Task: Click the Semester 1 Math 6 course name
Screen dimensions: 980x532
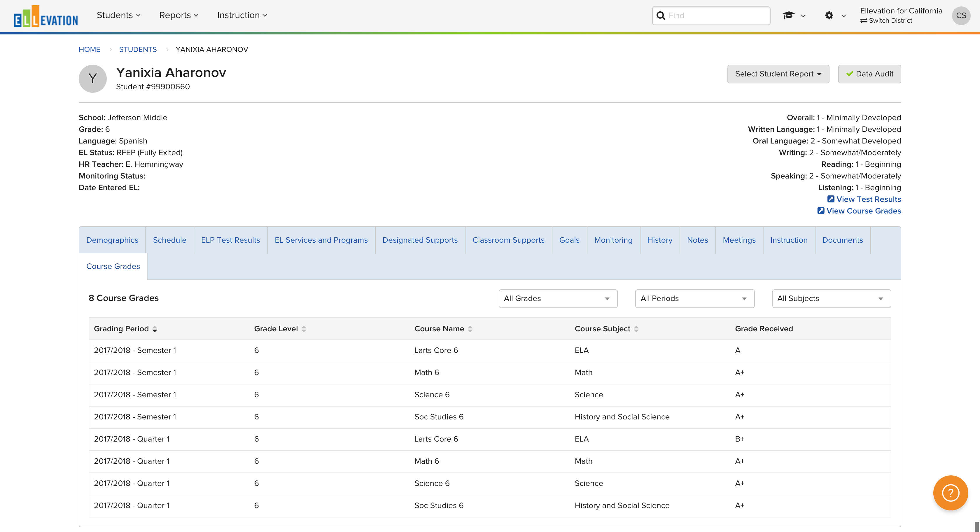Action: pos(426,372)
